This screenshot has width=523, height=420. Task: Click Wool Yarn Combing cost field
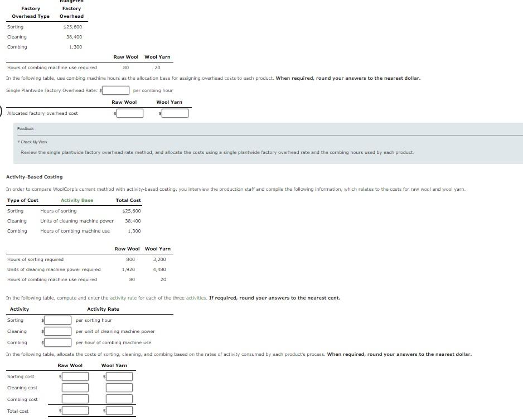coord(119,399)
